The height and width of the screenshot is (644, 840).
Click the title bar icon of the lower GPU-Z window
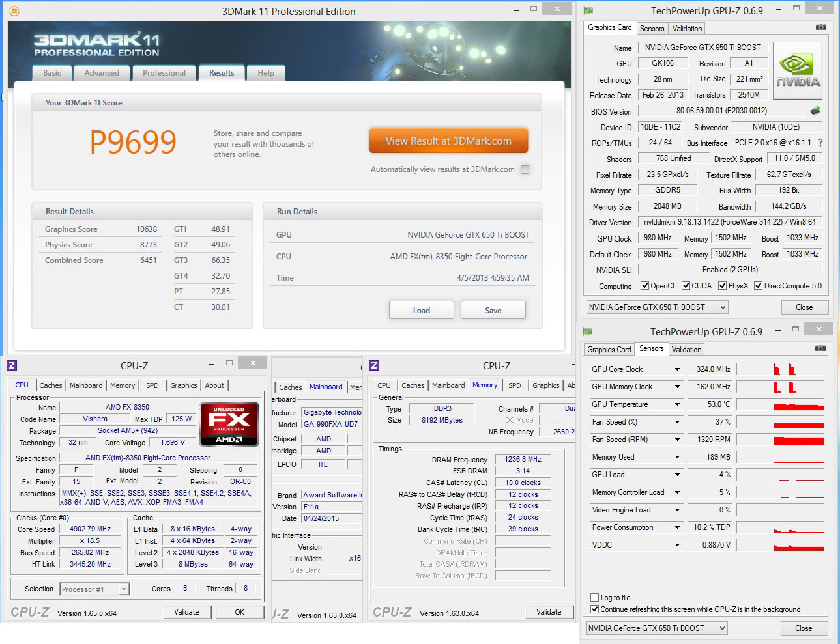click(x=588, y=331)
